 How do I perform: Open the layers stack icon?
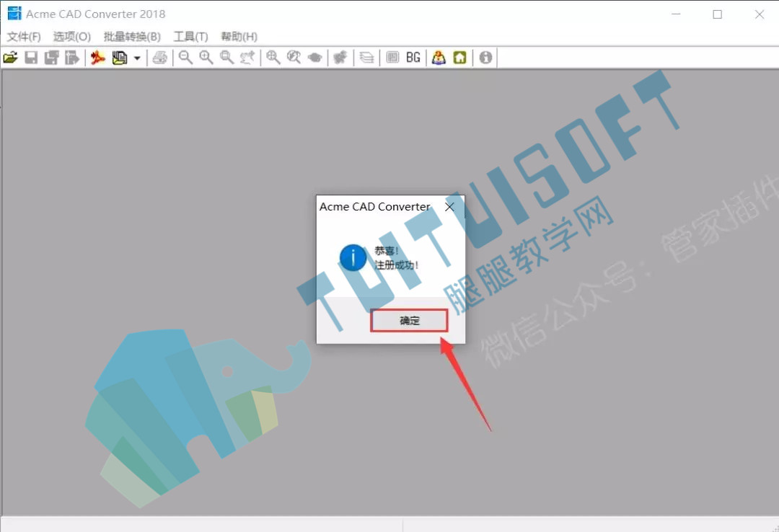[x=366, y=58]
